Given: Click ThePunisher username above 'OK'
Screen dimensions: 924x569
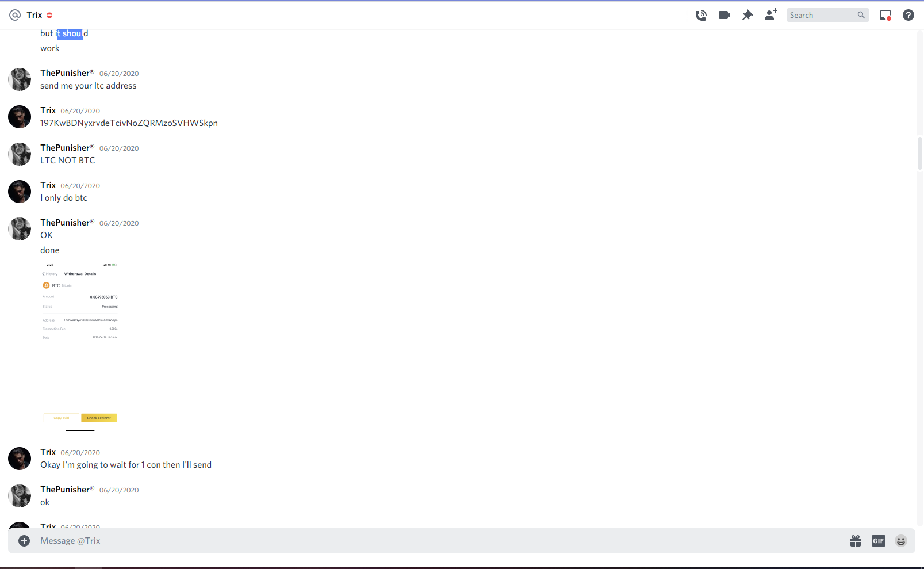Looking at the screenshot, I should pyautogui.click(x=67, y=223).
